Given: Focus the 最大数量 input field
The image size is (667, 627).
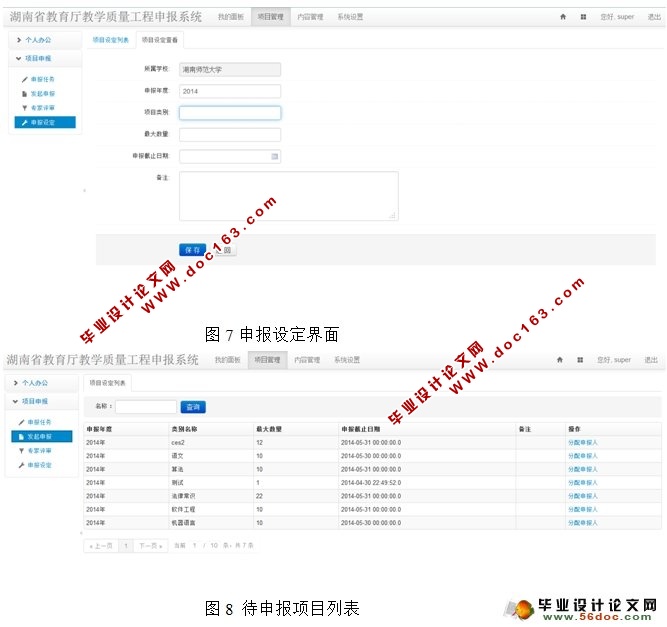Looking at the screenshot, I should click(230, 135).
